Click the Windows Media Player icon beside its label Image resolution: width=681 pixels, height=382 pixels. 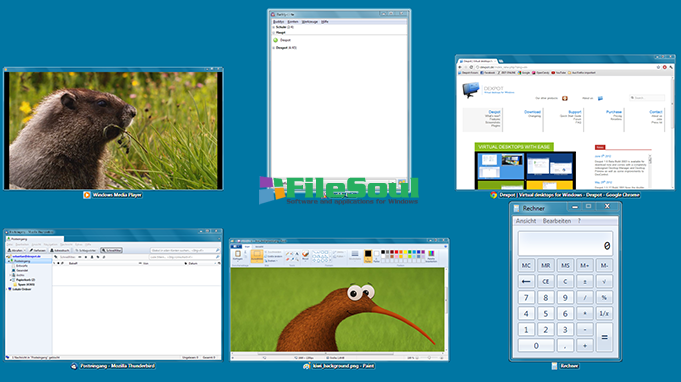(x=87, y=195)
